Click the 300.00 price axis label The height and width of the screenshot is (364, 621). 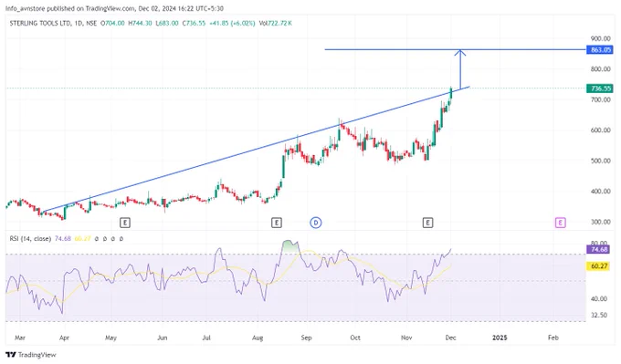[x=600, y=222]
